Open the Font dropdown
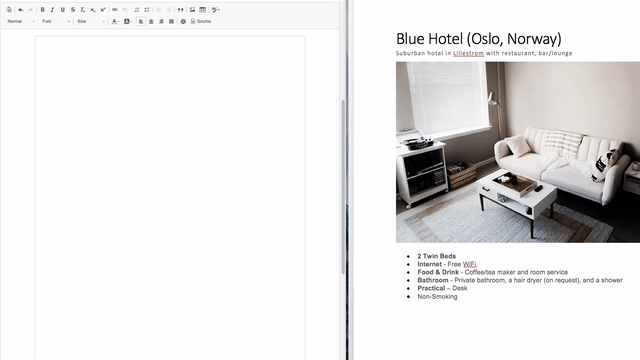This screenshot has width=640, height=360. (56, 21)
